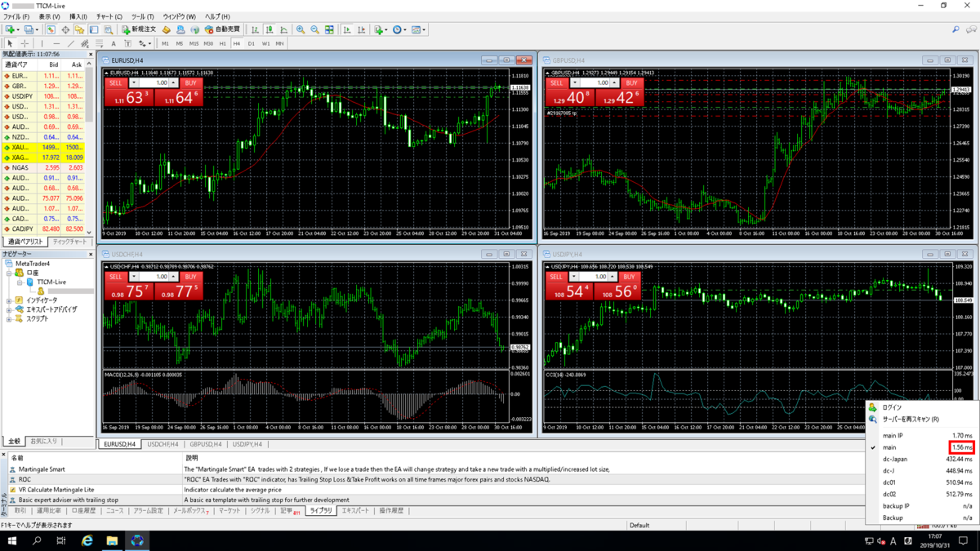Switch to line chart icon
The width and height of the screenshot is (980, 551).
click(x=283, y=29)
